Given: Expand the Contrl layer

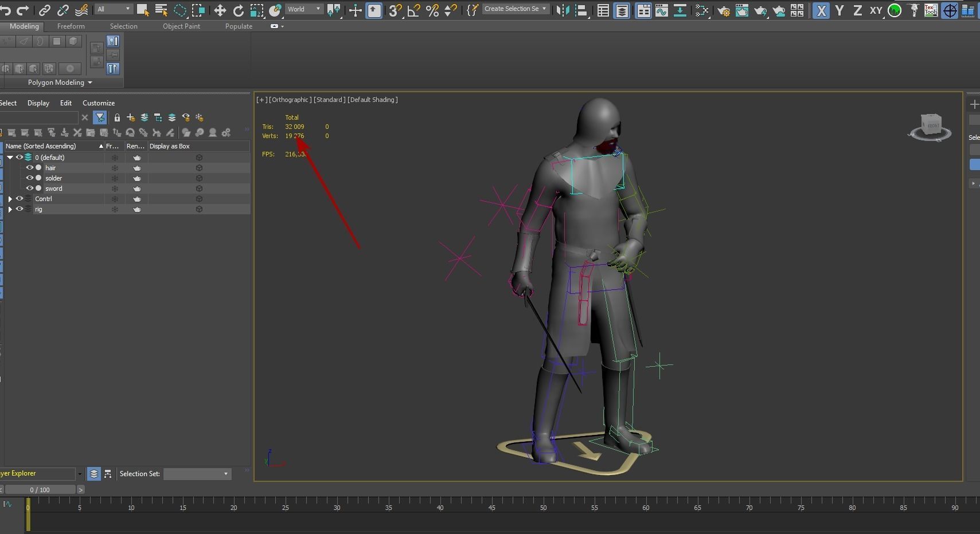Looking at the screenshot, I should pos(10,199).
